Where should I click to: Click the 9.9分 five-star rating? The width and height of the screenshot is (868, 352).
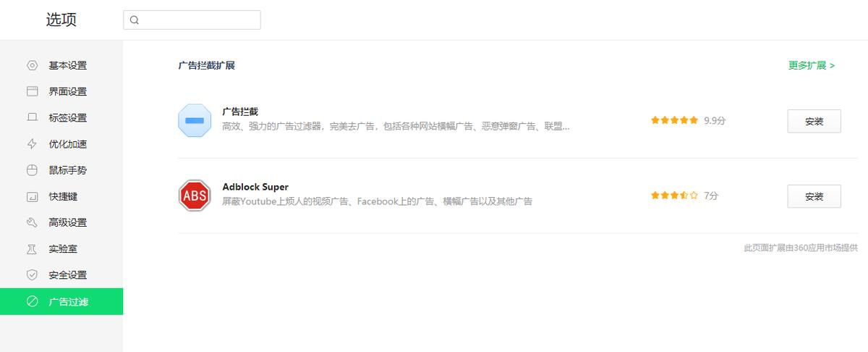coord(688,121)
